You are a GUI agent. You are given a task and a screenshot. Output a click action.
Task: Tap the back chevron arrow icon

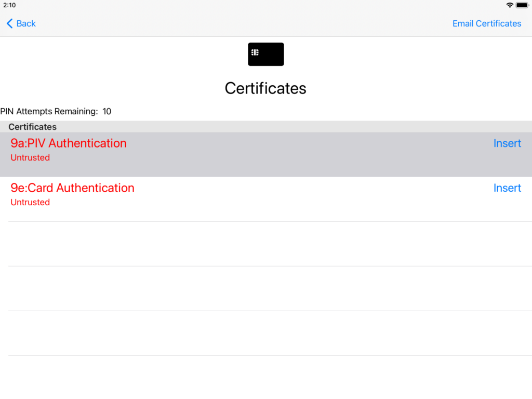coord(9,23)
